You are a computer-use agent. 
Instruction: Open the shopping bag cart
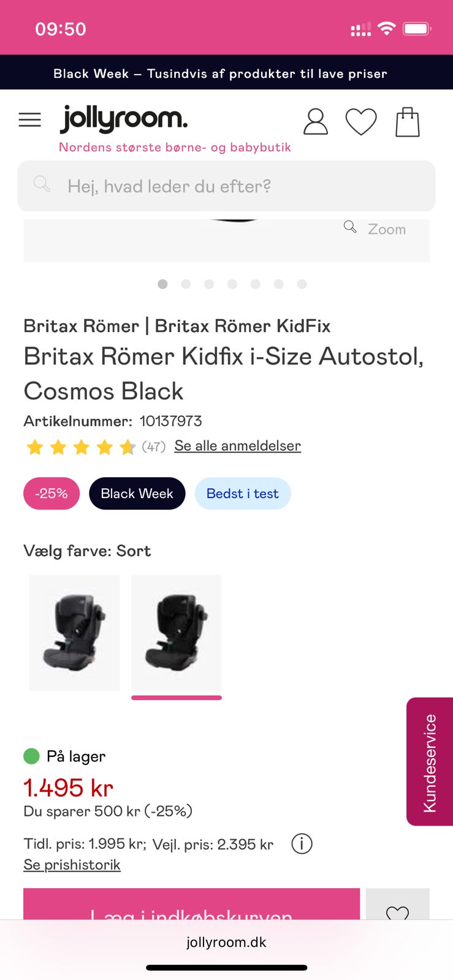[408, 121]
